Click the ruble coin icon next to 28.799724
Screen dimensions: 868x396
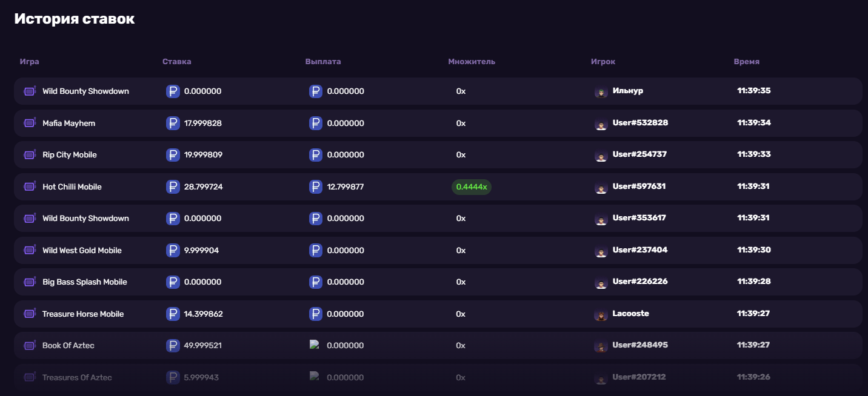[x=173, y=186]
